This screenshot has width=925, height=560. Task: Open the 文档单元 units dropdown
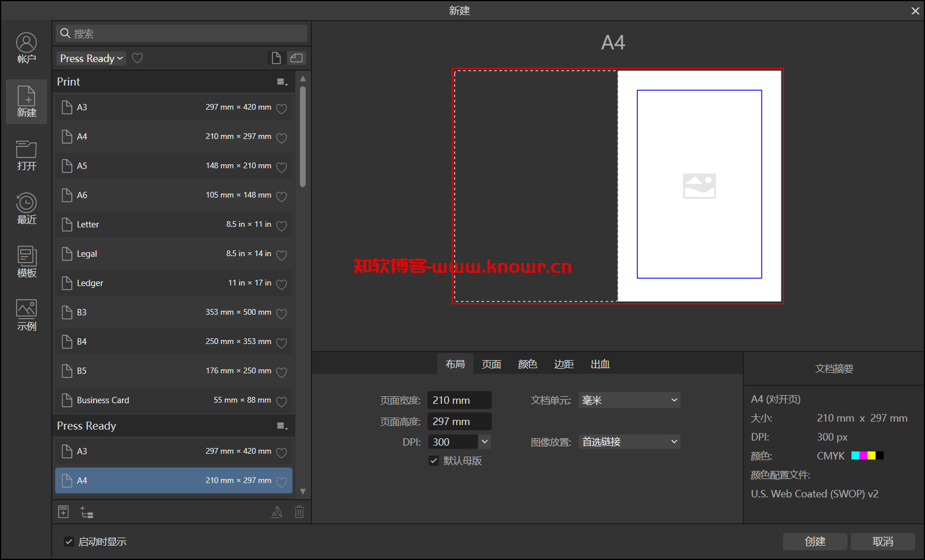tap(630, 400)
